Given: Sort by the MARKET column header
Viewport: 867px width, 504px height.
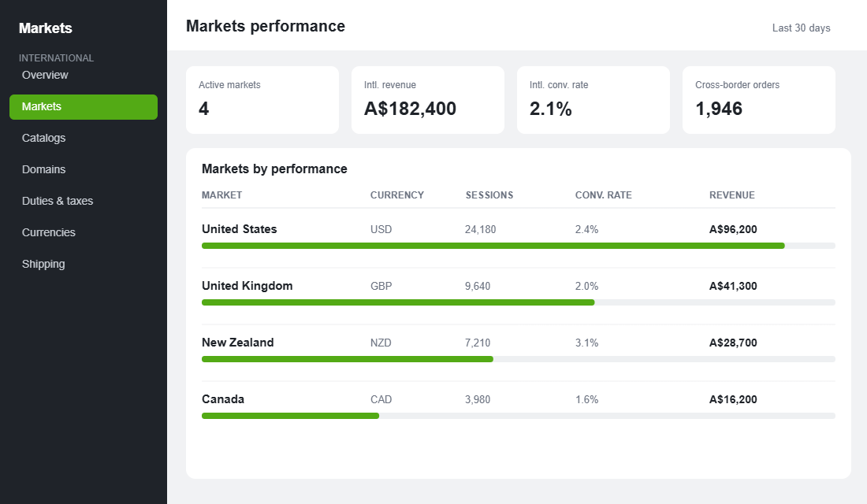Looking at the screenshot, I should click(x=221, y=195).
